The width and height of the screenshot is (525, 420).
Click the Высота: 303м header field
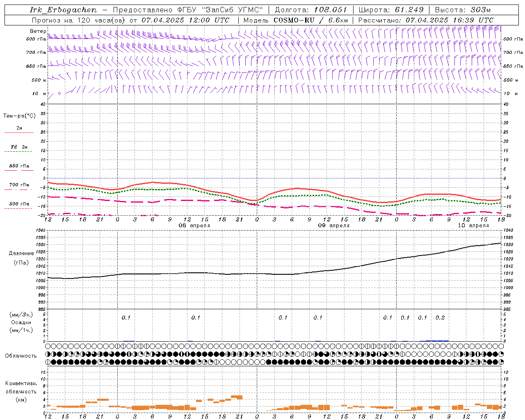[463, 10]
